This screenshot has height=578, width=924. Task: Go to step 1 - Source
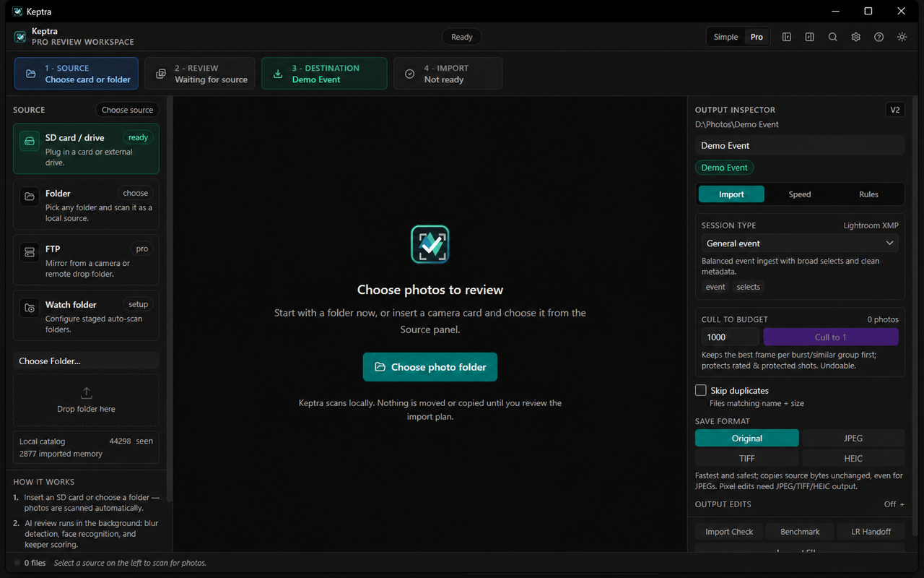click(77, 74)
